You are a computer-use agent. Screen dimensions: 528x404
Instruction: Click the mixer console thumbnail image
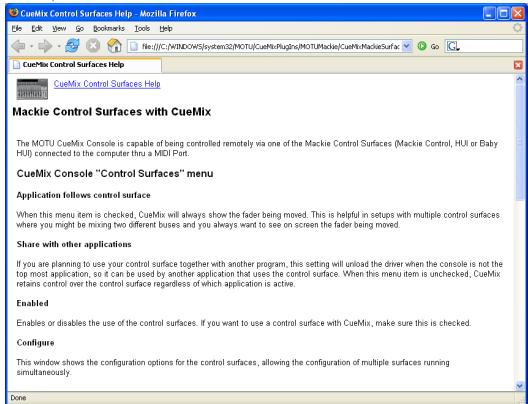(x=32, y=89)
